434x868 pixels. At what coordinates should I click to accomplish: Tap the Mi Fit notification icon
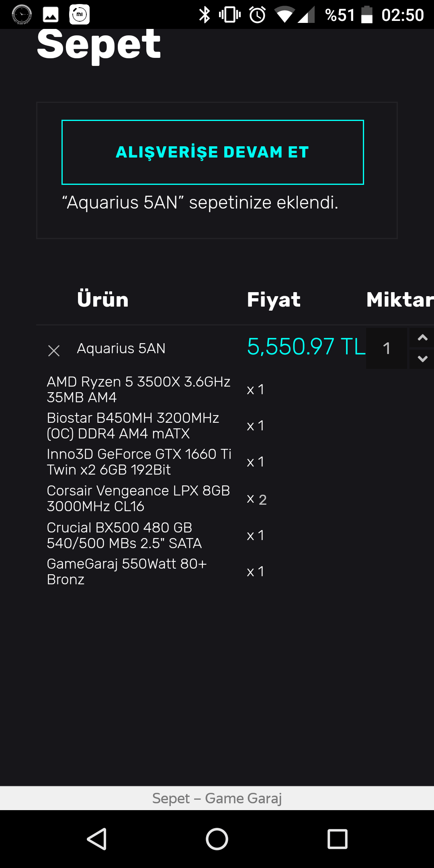tap(80, 15)
